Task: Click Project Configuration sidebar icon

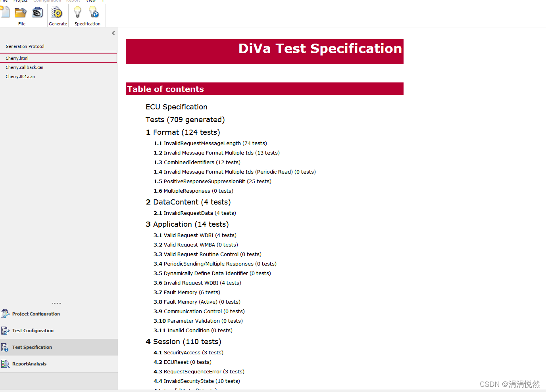Action: tap(5, 314)
